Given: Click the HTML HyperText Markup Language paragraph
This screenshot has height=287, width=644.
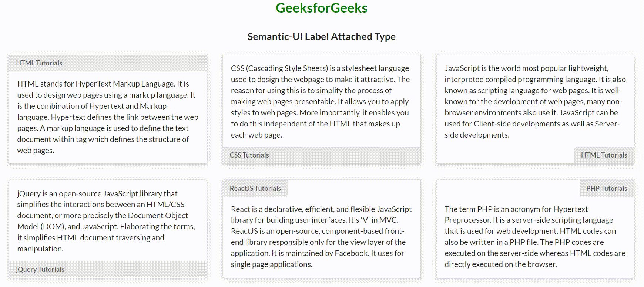Looking at the screenshot, I should click(108, 117).
